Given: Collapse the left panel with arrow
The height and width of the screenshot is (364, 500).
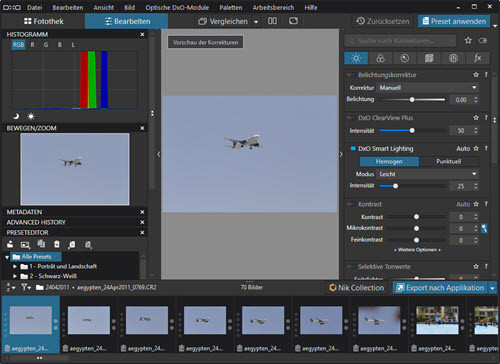Looking at the screenshot, I should [159, 154].
